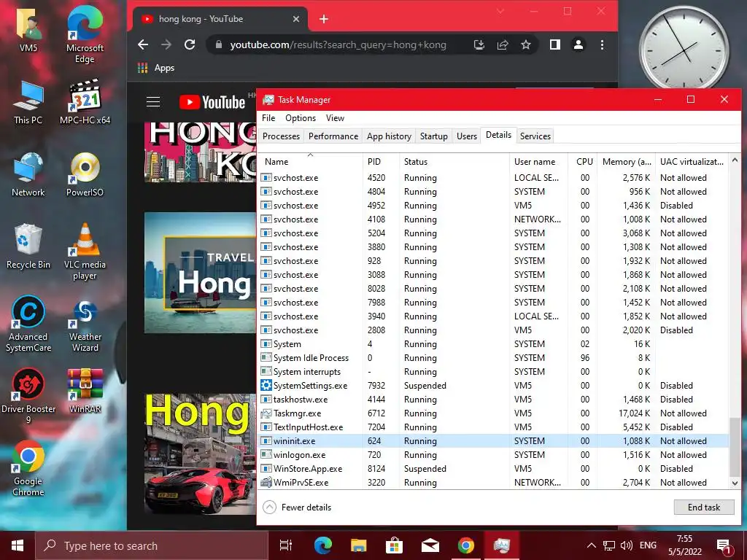
Task: Launch Microsoft Edge from the desktop
Action: tap(85, 35)
